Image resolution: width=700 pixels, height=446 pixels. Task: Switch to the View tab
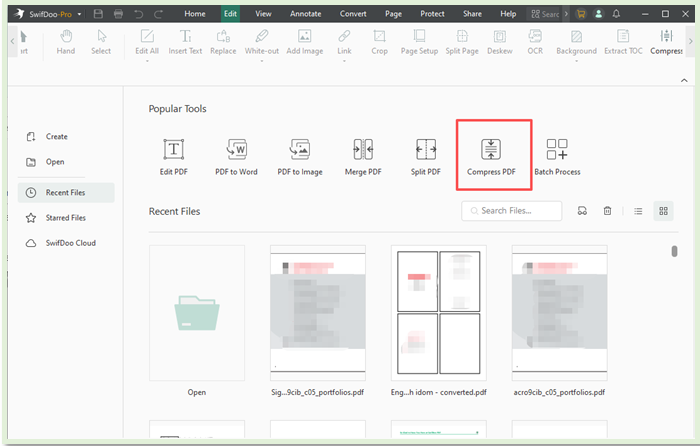pos(263,14)
